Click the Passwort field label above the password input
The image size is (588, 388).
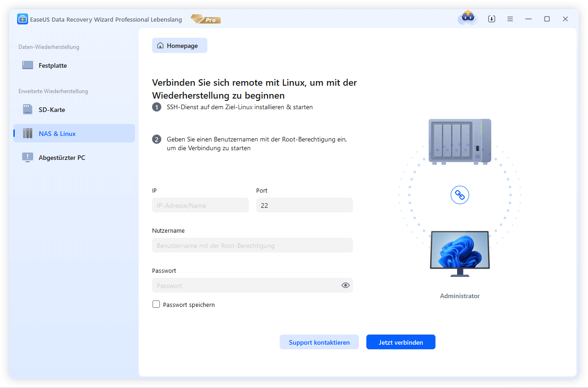click(164, 270)
